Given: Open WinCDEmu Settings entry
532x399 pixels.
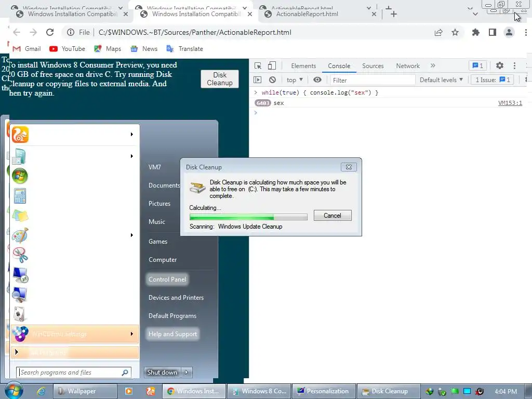Looking at the screenshot, I should pyautogui.click(x=75, y=334).
